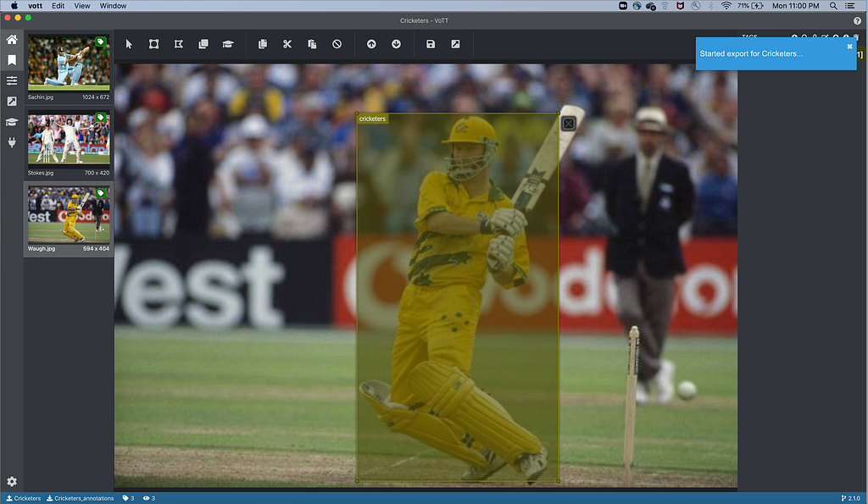Image resolution: width=868 pixels, height=504 pixels.
Task: Go to previous asset with up arrow
Action: (x=371, y=44)
